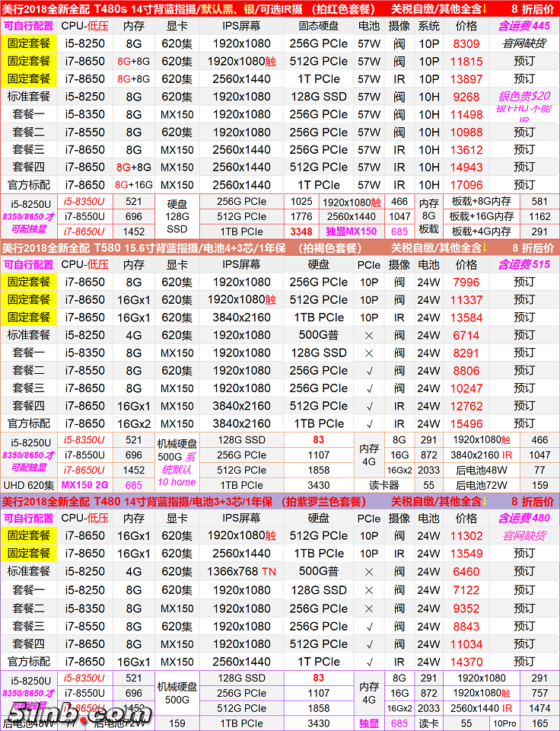Click the 3840x2160 IR upgrade option
Screen dimensions: 560x731
481,455
